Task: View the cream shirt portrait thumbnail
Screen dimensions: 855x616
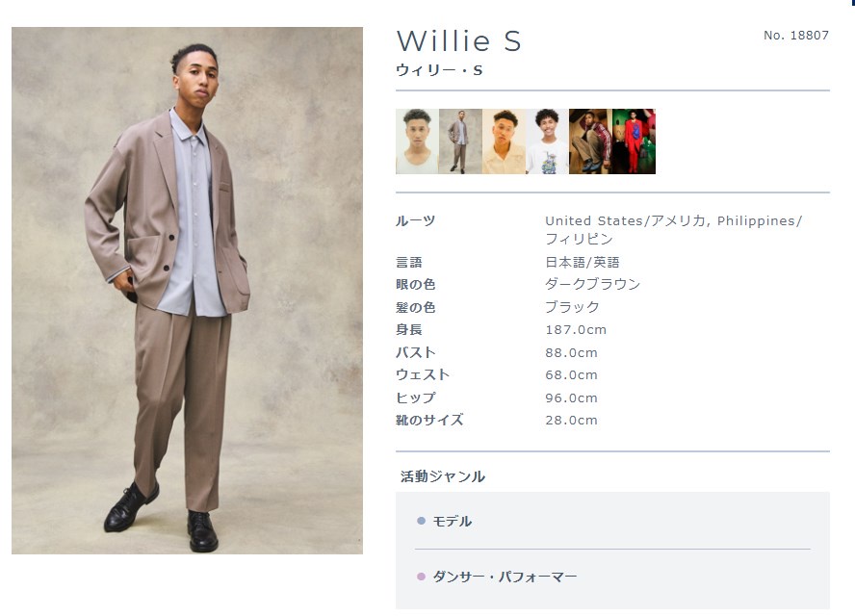Action: pos(504,141)
